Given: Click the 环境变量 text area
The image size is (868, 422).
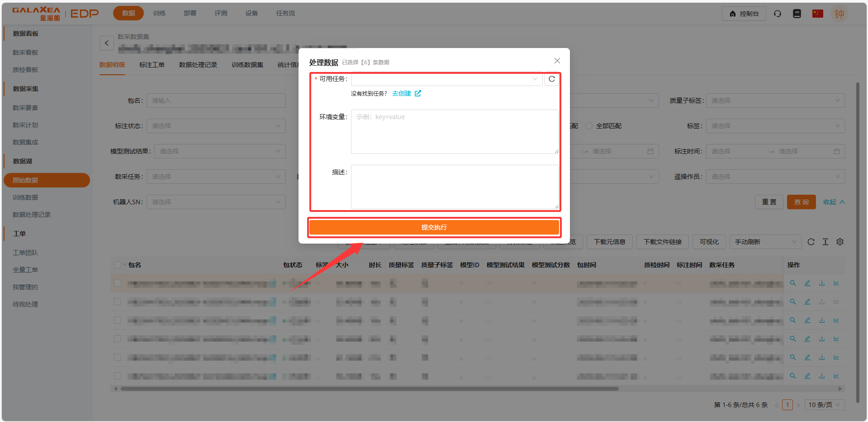Looking at the screenshot, I should pyautogui.click(x=454, y=132).
